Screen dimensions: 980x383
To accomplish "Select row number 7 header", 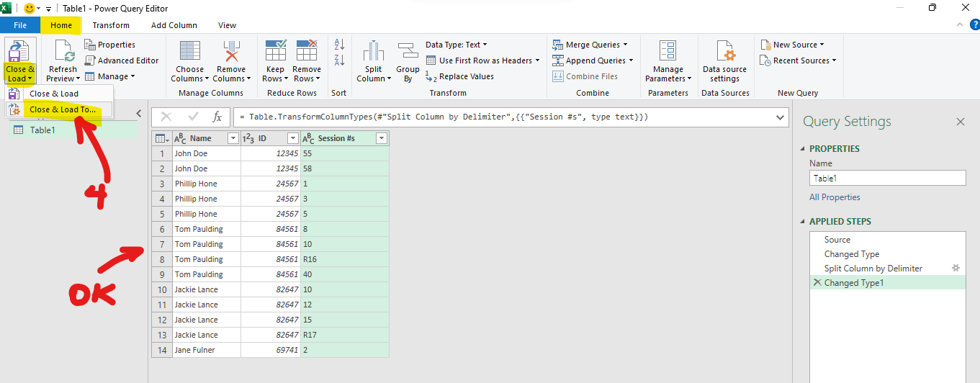I will [162, 244].
